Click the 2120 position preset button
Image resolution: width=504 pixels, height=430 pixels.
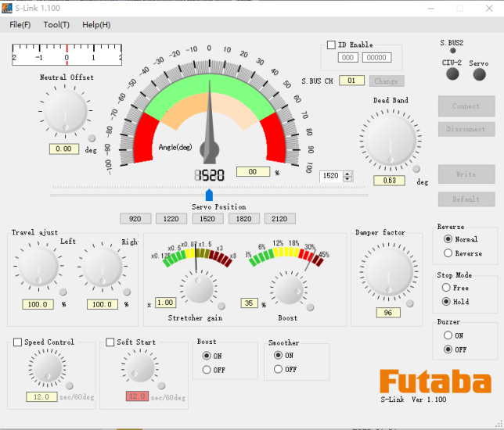[279, 219]
